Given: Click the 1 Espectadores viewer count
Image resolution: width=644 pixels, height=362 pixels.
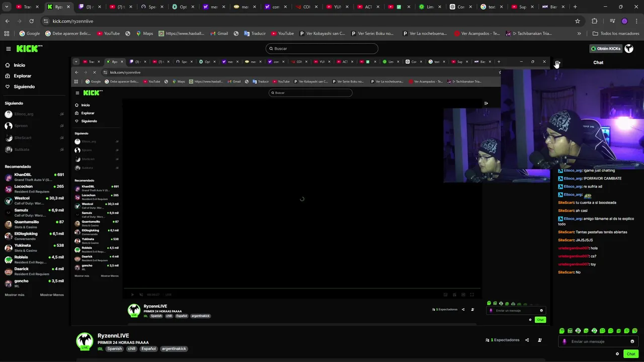Looking at the screenshot, I should point(502,340).
